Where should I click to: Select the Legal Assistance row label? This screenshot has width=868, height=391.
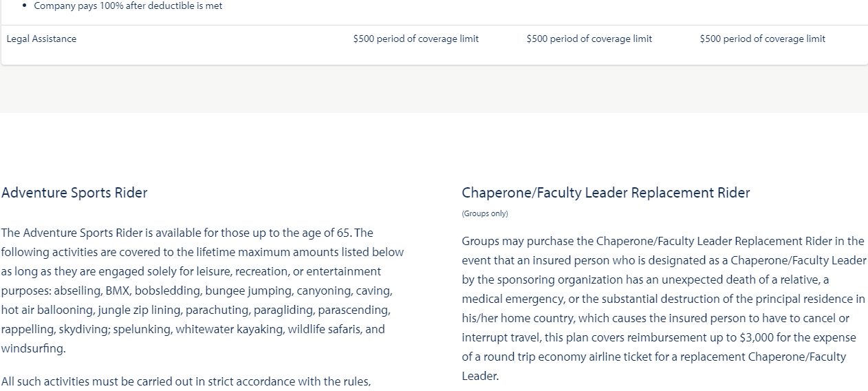pyautogui.click(x=41, y=39)
